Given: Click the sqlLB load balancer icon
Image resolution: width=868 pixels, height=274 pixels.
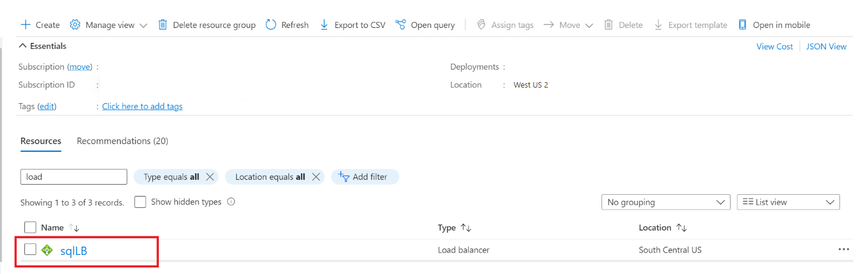Looking at the screenshot, I should (x=47, y=250).
